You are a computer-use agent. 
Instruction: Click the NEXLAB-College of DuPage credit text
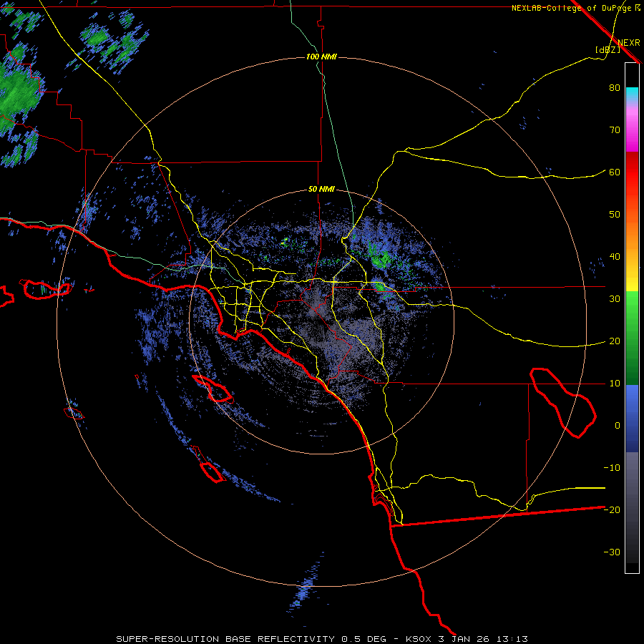point(572,8)
